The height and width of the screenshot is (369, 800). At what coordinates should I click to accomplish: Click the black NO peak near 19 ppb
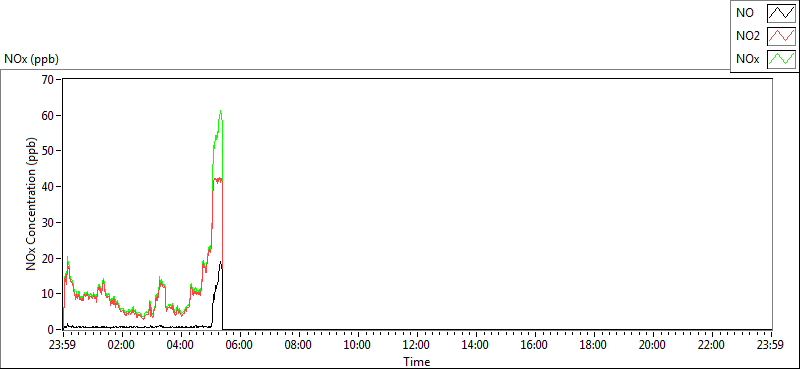(220, 262)
